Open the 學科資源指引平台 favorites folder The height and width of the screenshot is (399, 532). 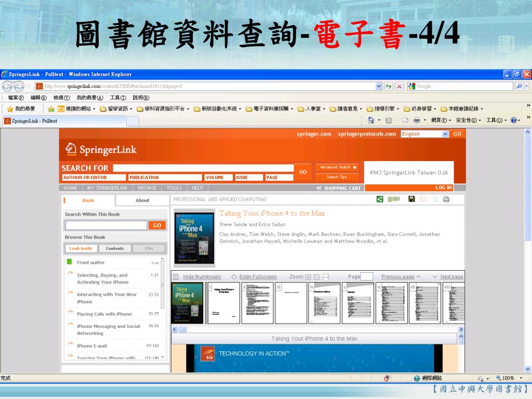163,109
